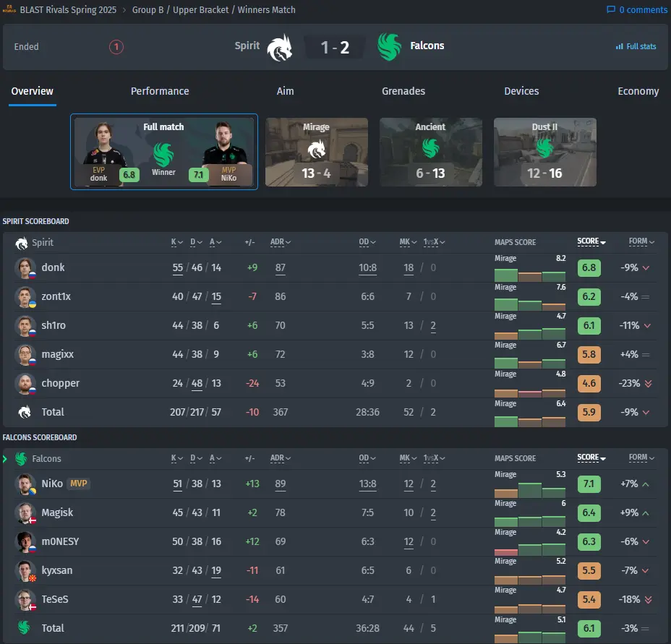Click the green arrow beside Falcons scoreboard
This screenshot has height=644, width=671.
[5, 459]
